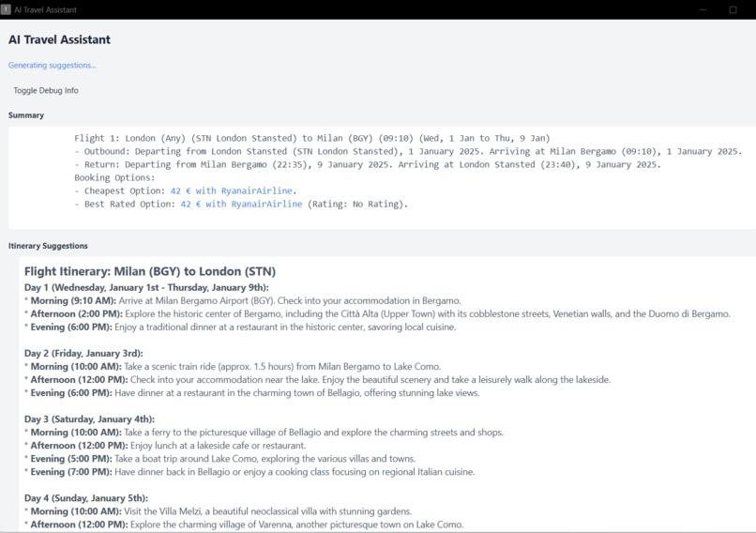Click the 'Booking Options:' line
The height and width of the screenshot is (533, 756).
click(x=114, y=177)
